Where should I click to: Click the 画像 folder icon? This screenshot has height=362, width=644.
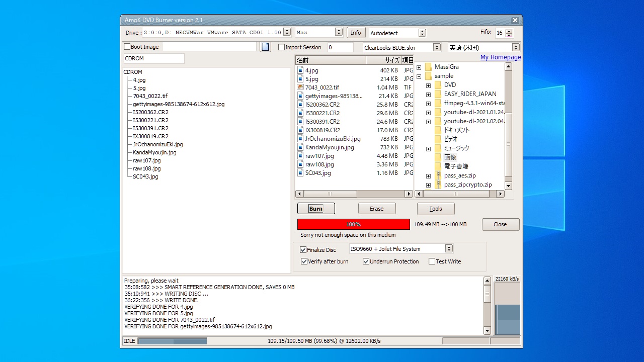438,157
